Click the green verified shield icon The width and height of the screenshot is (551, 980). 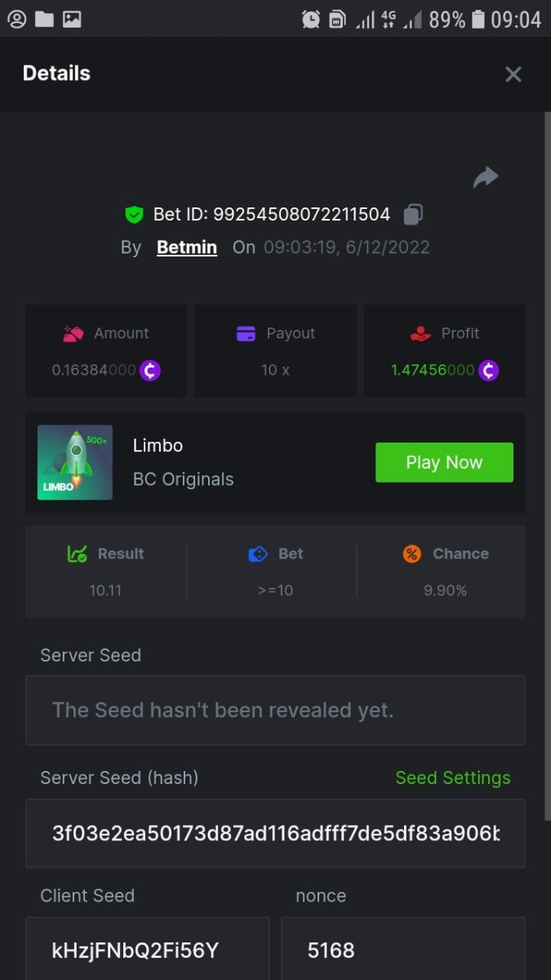(134, 215)
